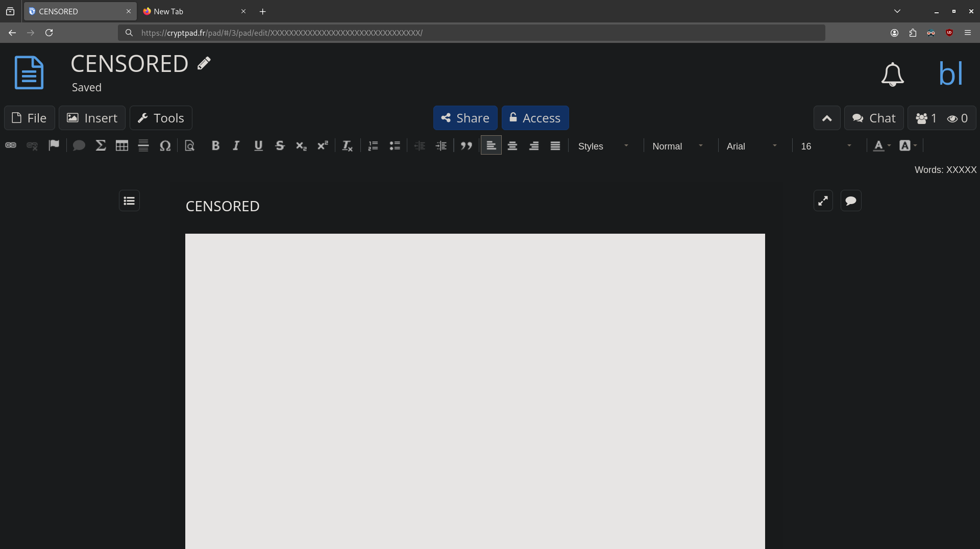
Task: Open the Arial font dropdown
Action: coord(751,146)
